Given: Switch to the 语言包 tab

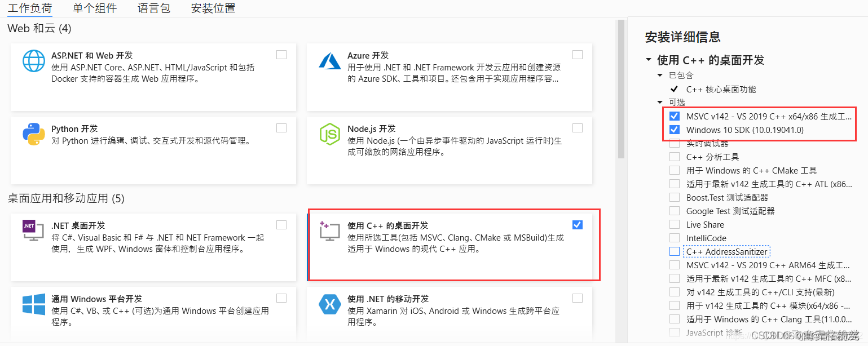Looking at the screenshot, I should pyautogui.click(x=154, y=8).
